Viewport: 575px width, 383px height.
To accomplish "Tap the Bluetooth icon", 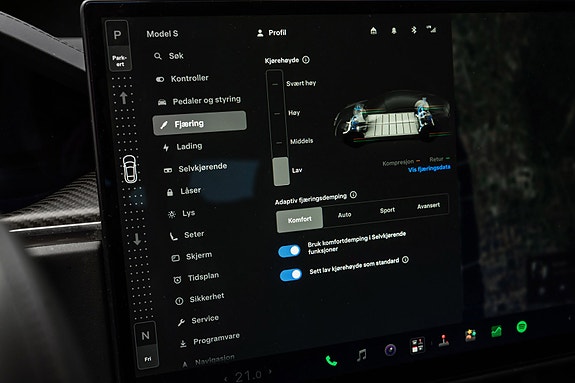I will click(414, 30).
